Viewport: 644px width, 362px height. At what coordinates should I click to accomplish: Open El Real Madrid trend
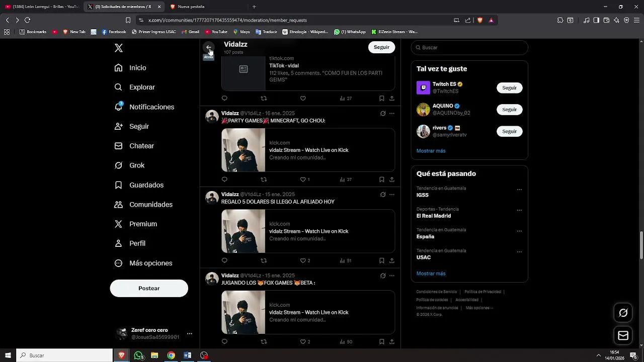tap(434, 216)
